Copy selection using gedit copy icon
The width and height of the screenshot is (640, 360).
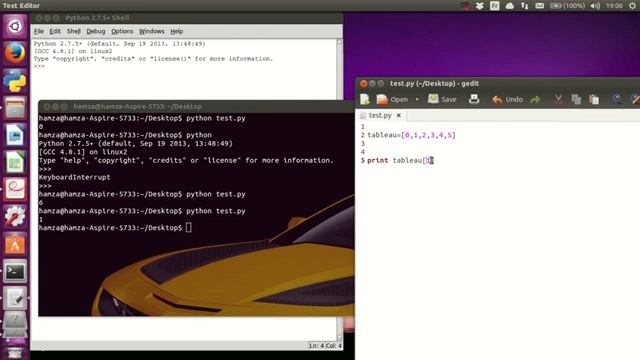coord(576,99)
